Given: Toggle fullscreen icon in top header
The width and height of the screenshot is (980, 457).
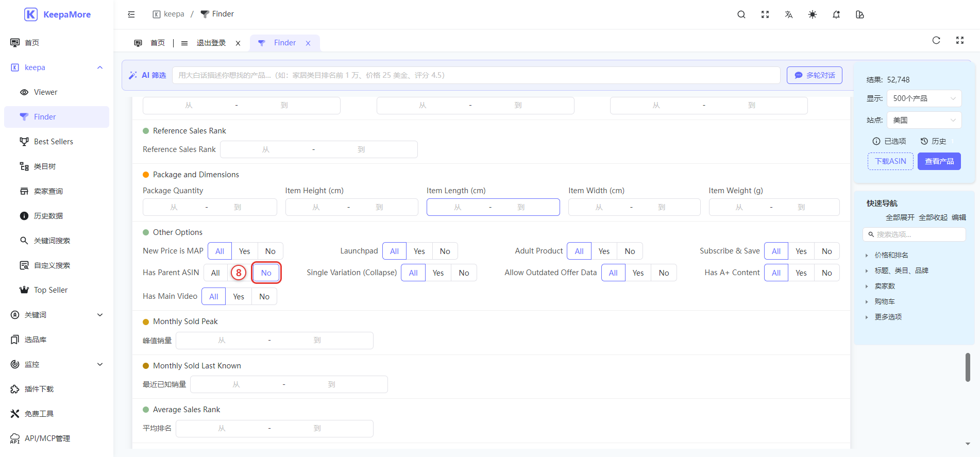Looking at the screenshot, I should coord(765,14).
